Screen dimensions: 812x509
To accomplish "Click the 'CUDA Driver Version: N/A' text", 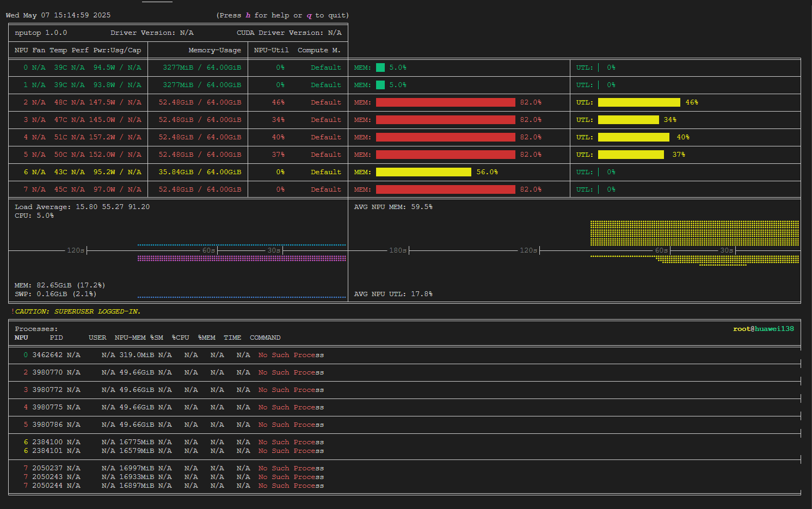I will coord(289,33).
